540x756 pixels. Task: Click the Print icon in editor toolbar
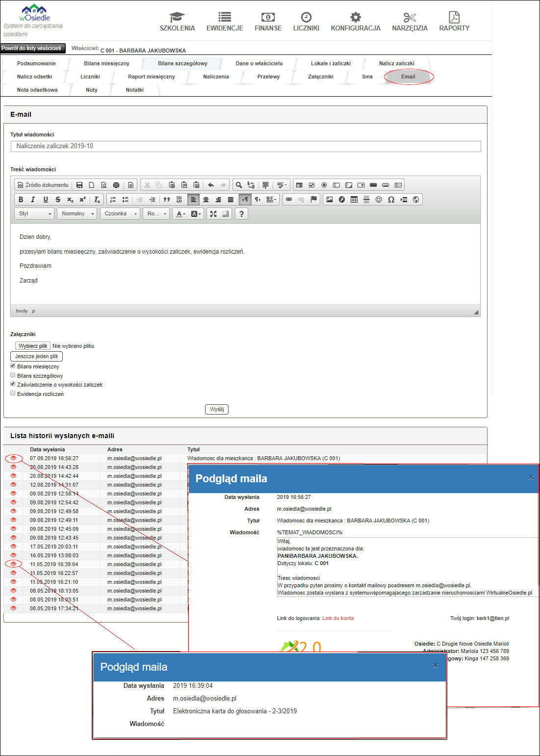[116, 185]
